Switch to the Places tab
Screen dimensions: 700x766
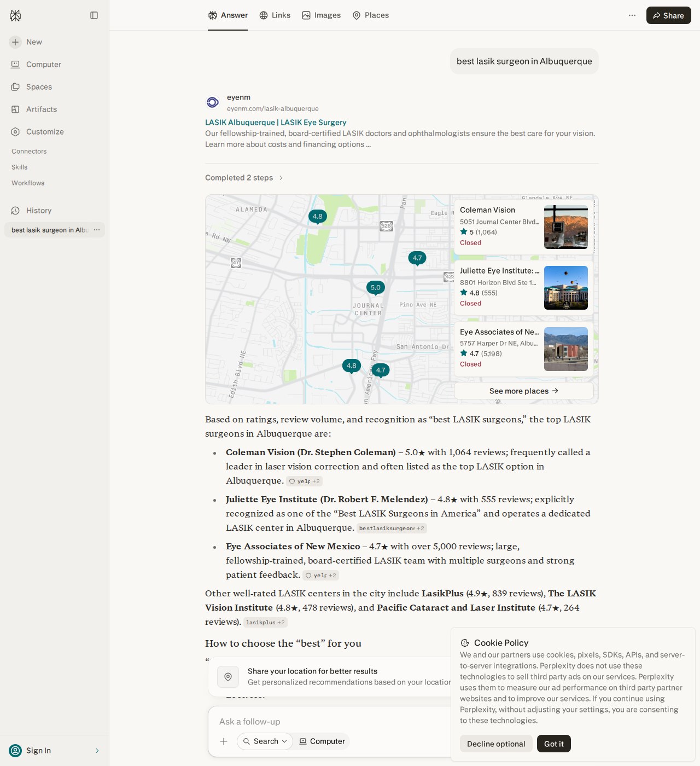point(371,15)
